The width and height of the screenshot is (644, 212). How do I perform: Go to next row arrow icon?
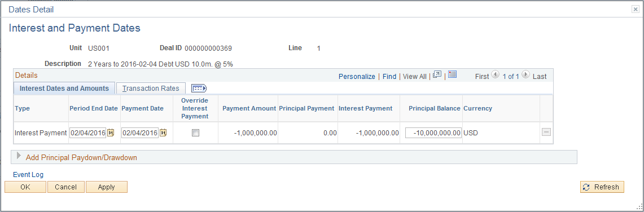click(525, 75)
